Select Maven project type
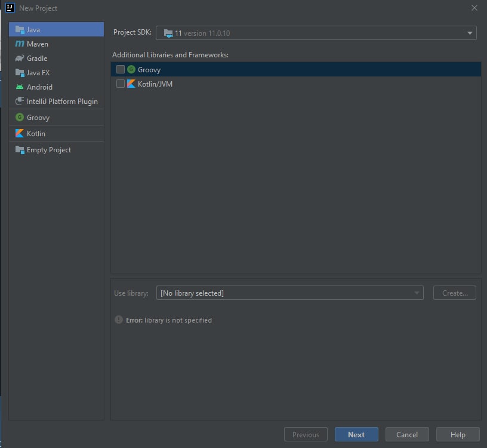487x448 pixels. tap(56, 44)
